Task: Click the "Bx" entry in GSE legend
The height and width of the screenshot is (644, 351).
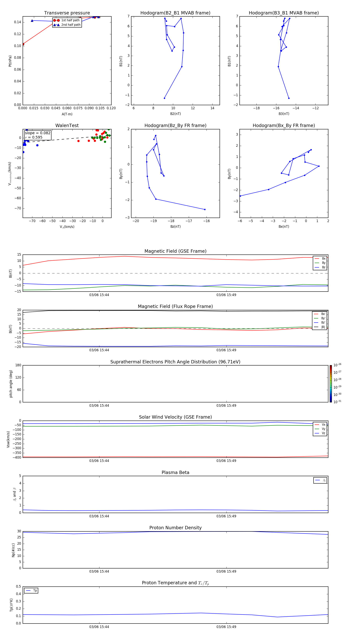Action: click(320, 259)
